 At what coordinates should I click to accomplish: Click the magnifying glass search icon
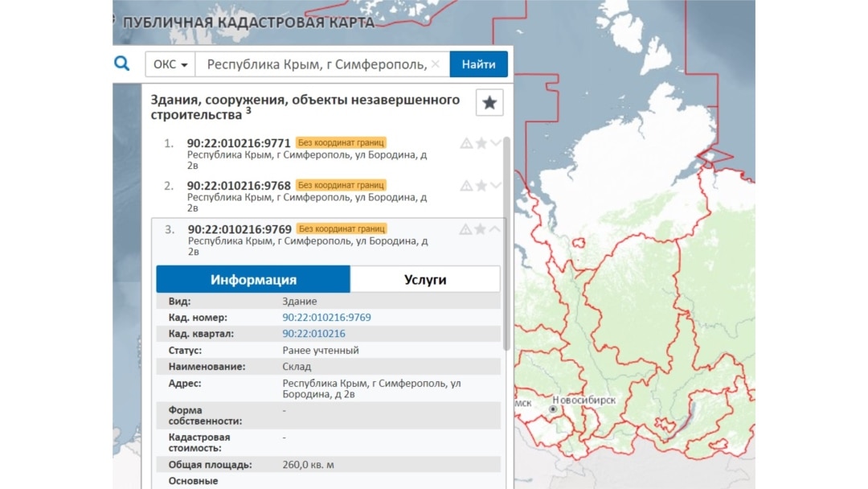click(x=121, y=64)
